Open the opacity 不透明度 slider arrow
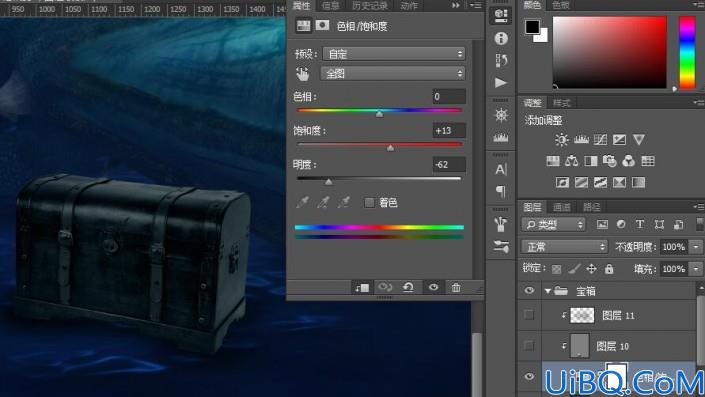Screen dimensions: 705x397 696,247
